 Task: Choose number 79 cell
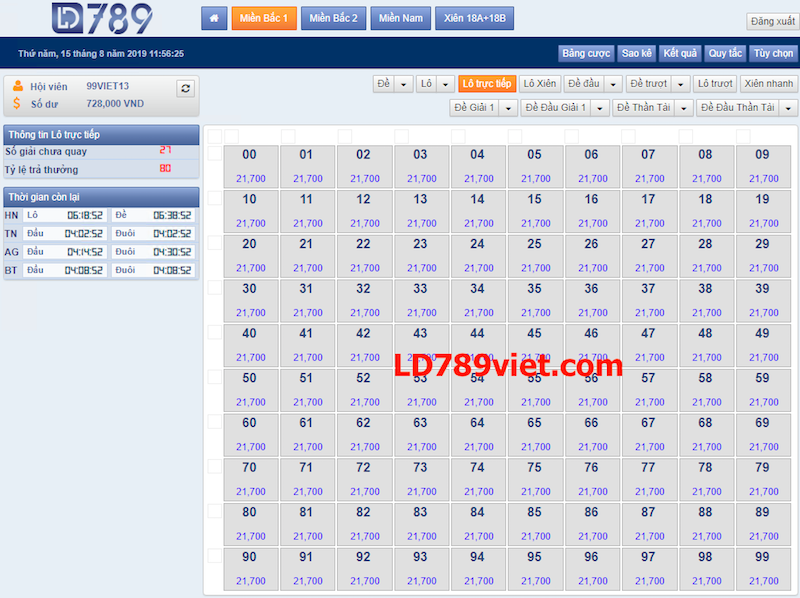tap(764, 479)
